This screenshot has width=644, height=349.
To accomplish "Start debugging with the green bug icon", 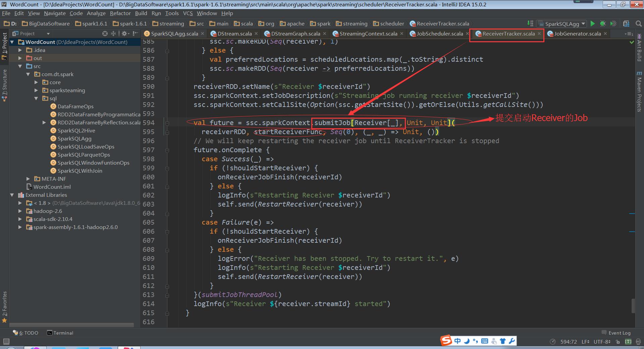I will point(603,23).
